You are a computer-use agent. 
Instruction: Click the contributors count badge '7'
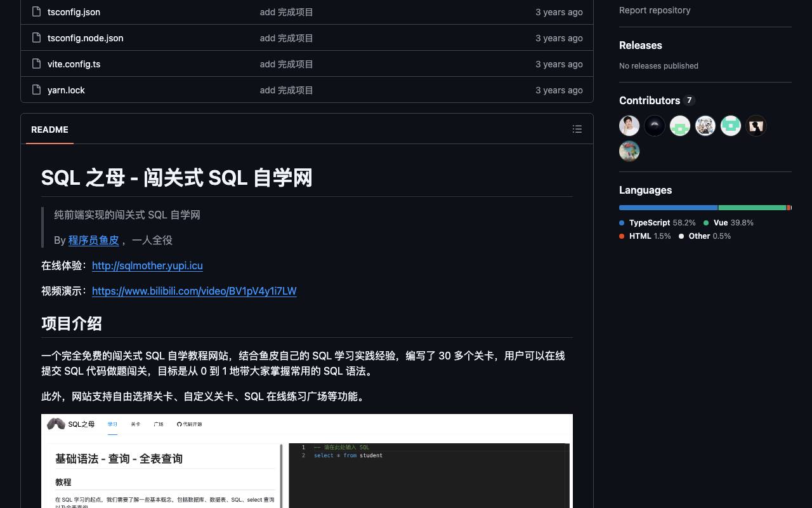pyautogui.click(x=690, y=100)
